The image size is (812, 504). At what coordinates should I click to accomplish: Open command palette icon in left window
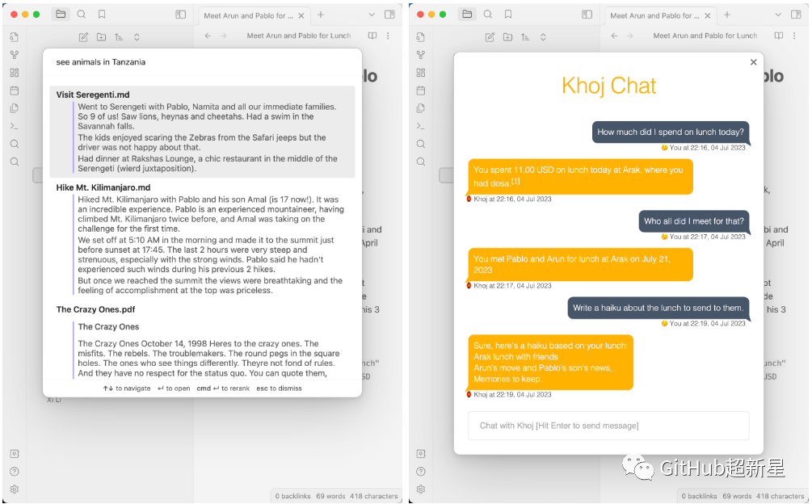15,126
